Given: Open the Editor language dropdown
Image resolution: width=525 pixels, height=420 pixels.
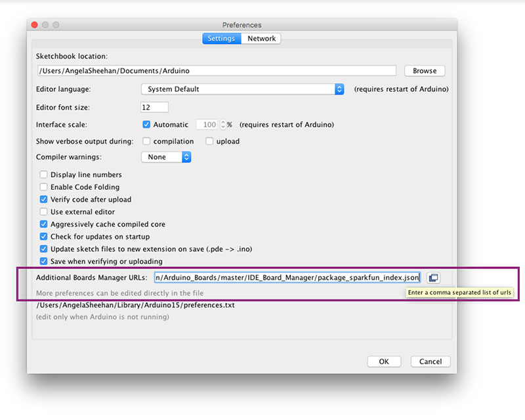Looking at the screenshot, I should point(241,89).
